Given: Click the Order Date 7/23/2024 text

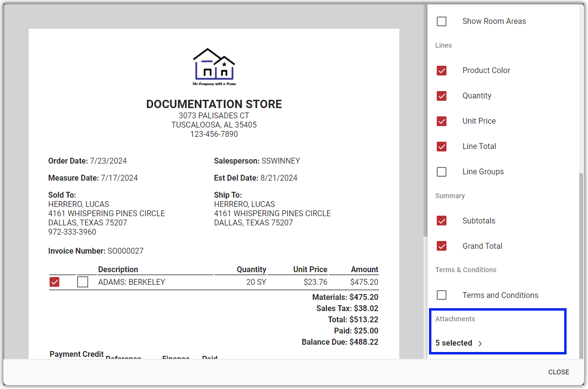Looking at the screenshot, I should tap(88, 161).
